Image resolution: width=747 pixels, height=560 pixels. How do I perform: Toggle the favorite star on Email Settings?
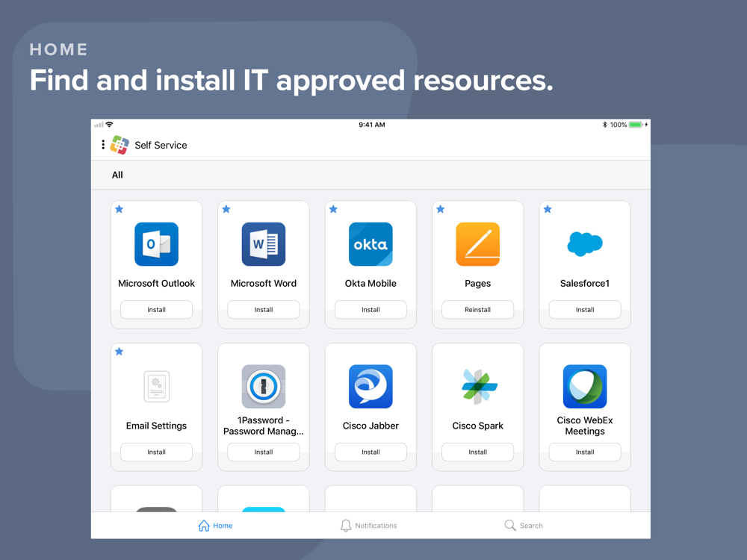119,352
